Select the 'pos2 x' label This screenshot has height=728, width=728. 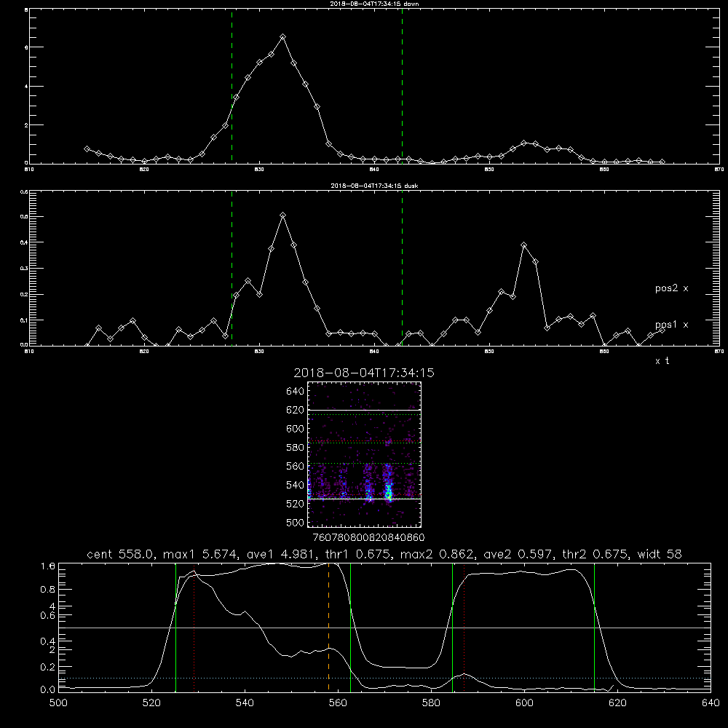[x=671, y=288]
